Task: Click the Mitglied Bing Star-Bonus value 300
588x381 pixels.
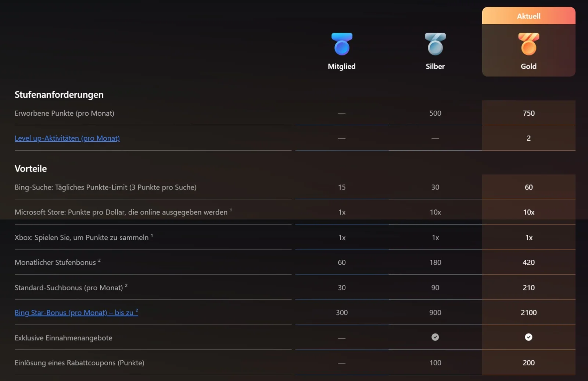Action: [x=342, y=312]
